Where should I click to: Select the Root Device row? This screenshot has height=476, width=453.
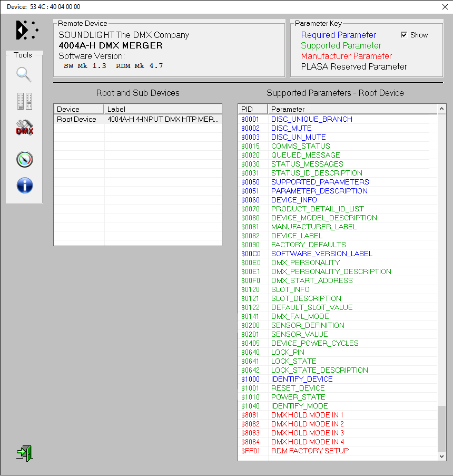click(77, 120)
